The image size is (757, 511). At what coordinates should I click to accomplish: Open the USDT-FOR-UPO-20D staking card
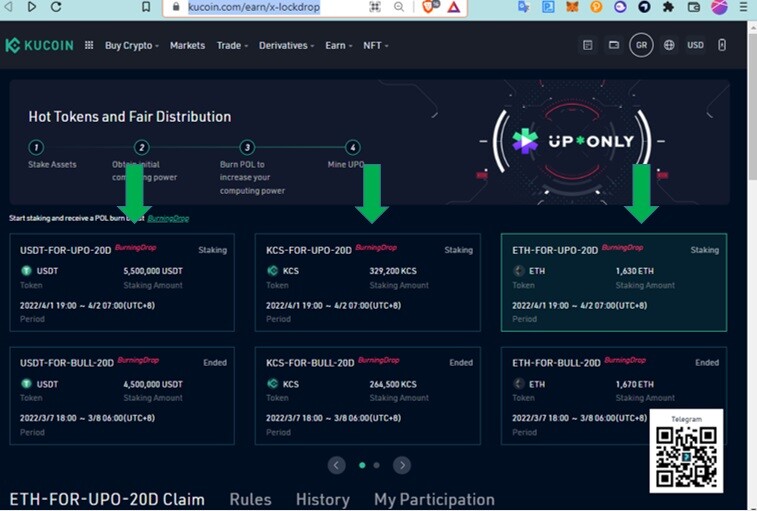[122, 283]
